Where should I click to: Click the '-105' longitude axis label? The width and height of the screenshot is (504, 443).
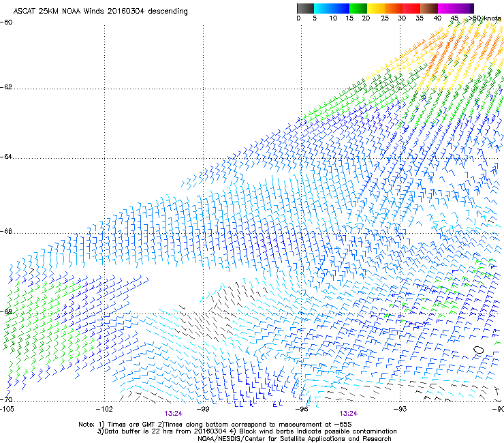7,409
